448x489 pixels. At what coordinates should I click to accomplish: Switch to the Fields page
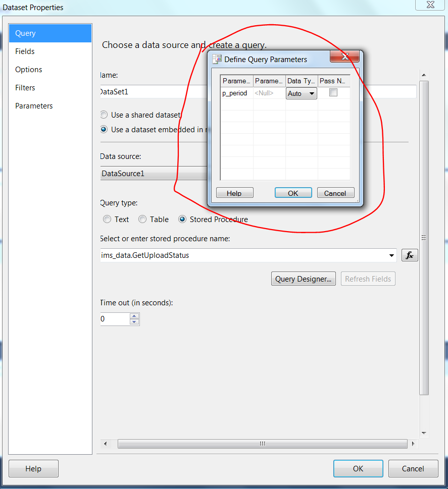51,51
